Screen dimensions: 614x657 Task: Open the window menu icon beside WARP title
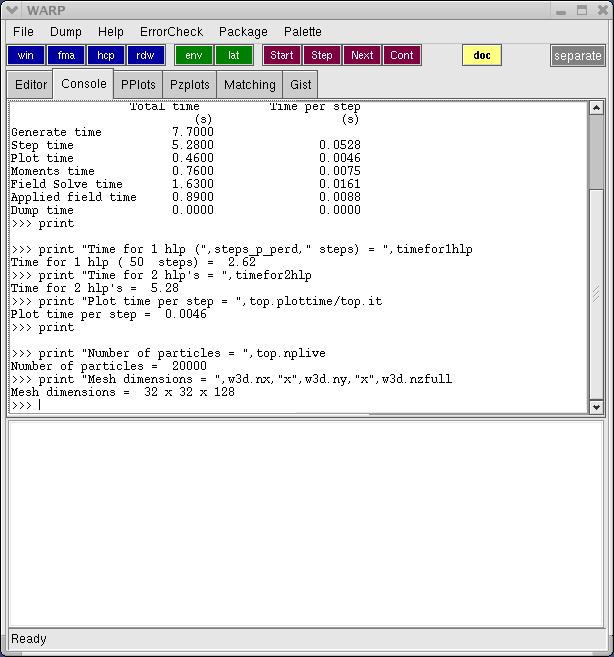point(12,10)
